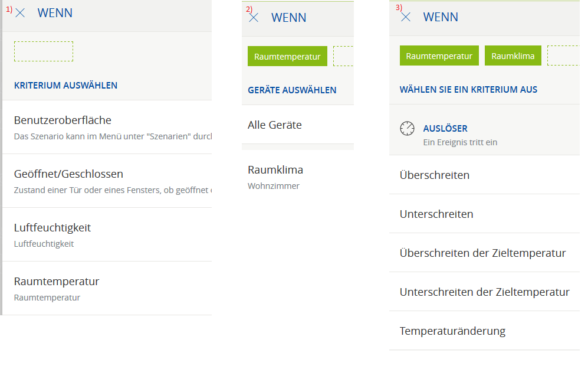Click the dashed placeholder right of the Raumklima tag

coord(563,56)
